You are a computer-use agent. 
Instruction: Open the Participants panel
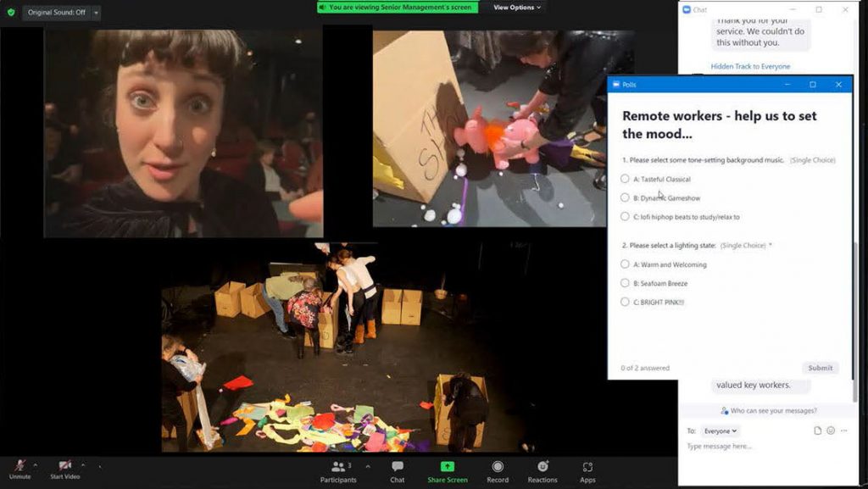(x=338, y=467)
